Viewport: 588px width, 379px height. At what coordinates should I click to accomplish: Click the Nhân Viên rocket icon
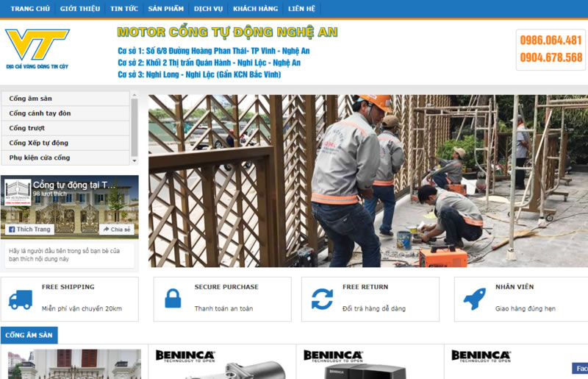pos(474,299)
